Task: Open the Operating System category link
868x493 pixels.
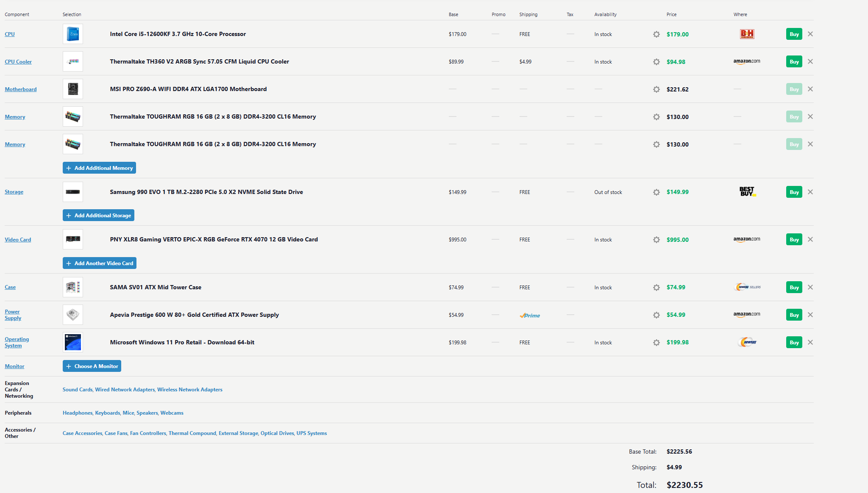Action: [x=17, y=342]
